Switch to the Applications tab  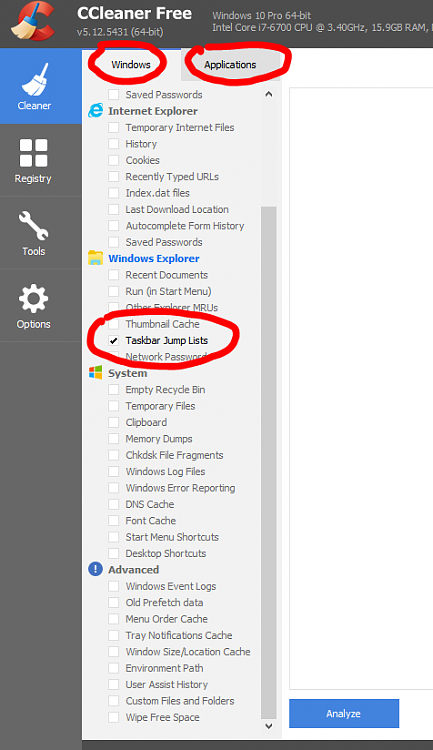(x=230, y=65)
